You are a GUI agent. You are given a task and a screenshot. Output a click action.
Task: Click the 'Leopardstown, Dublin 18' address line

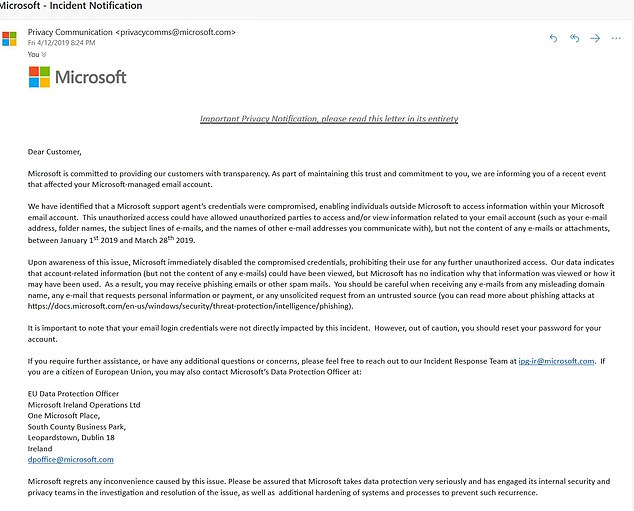[71, 438]
